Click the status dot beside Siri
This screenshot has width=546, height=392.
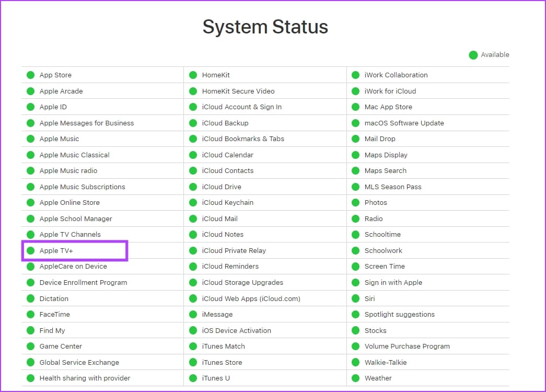[x=355, y=298]
